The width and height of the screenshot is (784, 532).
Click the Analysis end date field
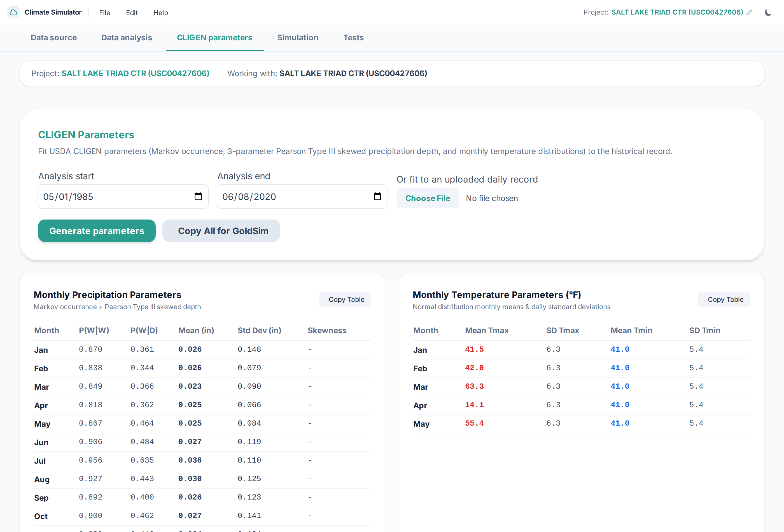click(302, 196)
